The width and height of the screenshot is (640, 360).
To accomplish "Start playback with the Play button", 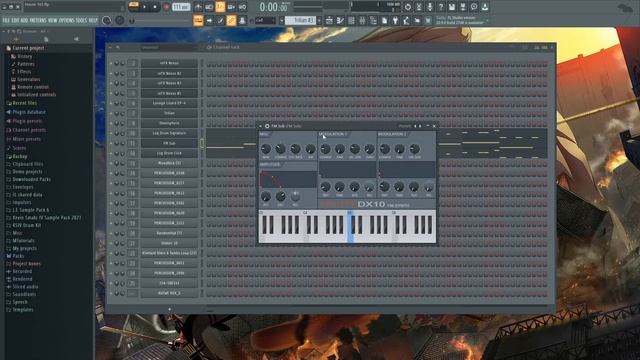I will click(144, 7).
